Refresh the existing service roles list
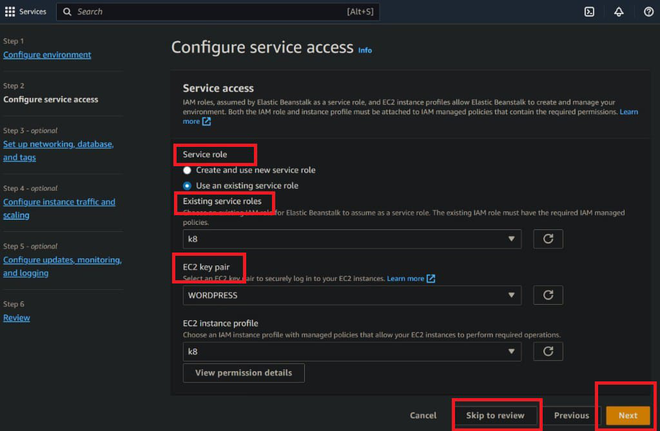 coord(548,239)
